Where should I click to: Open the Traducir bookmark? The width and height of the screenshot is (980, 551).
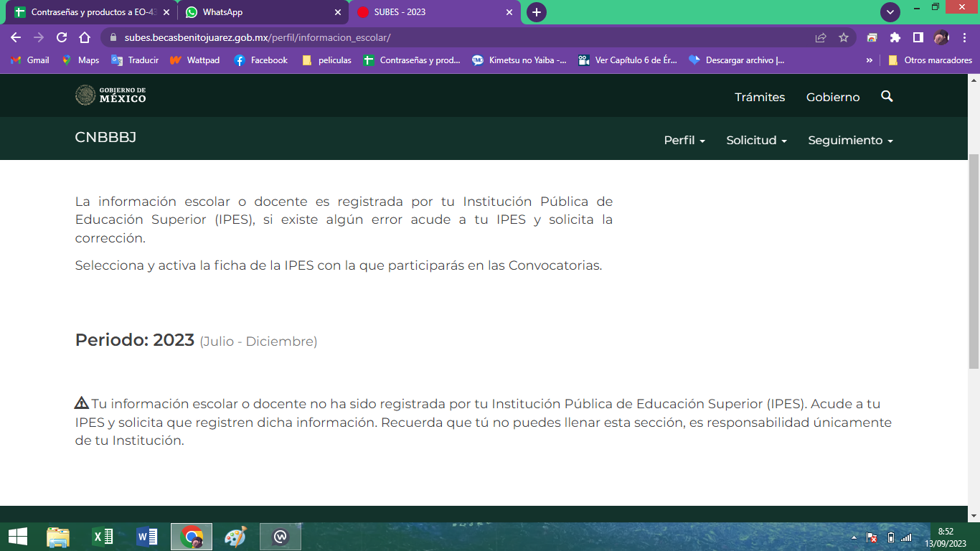click(135, 60)
